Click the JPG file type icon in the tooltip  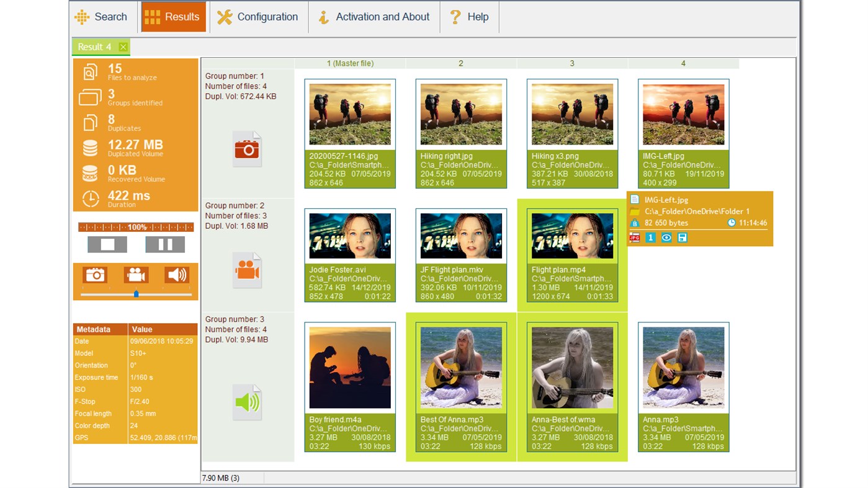coord(635,237)
